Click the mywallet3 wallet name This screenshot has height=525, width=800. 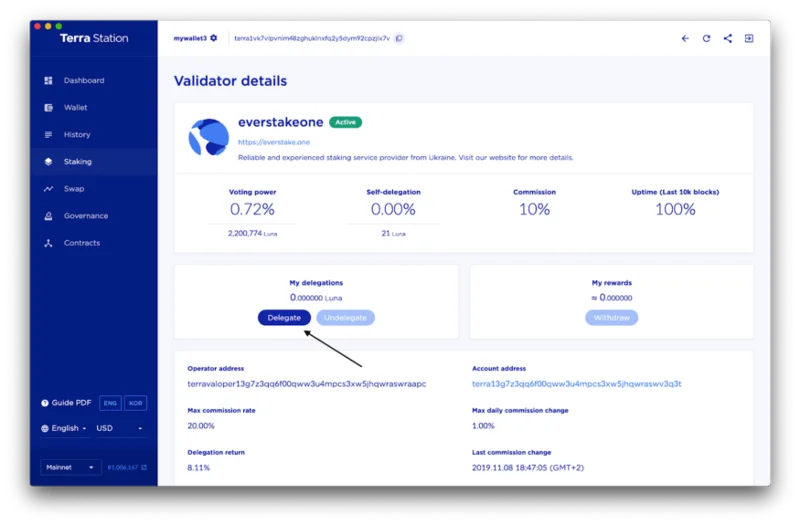190,38
